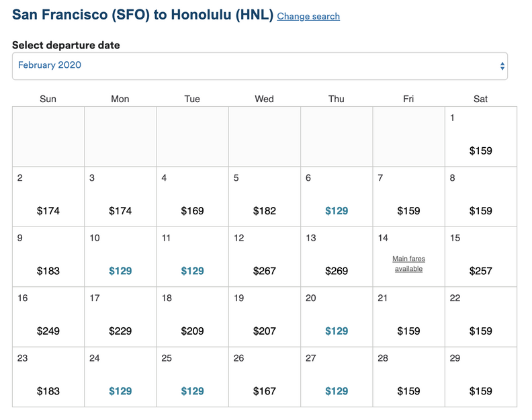This screenshot has width=532, height=420.
Task: Pick February 27 with $129 fare
Action: 337,391
